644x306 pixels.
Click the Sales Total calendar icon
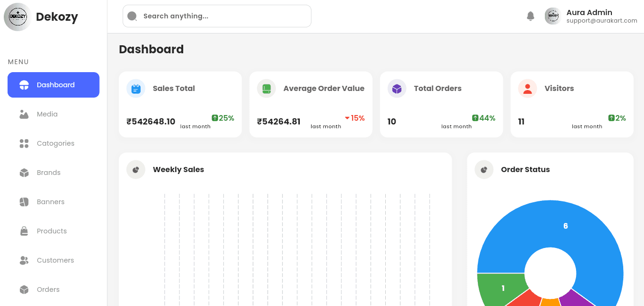pos(136,89)
